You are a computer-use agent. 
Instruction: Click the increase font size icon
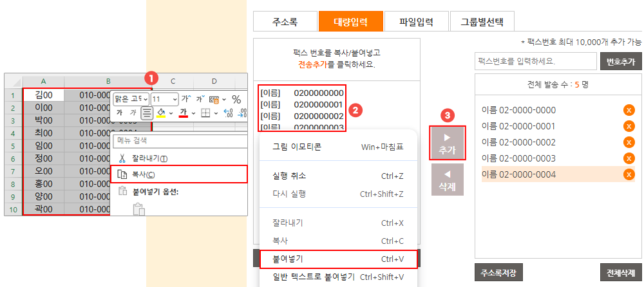click(x=185, y=99)
